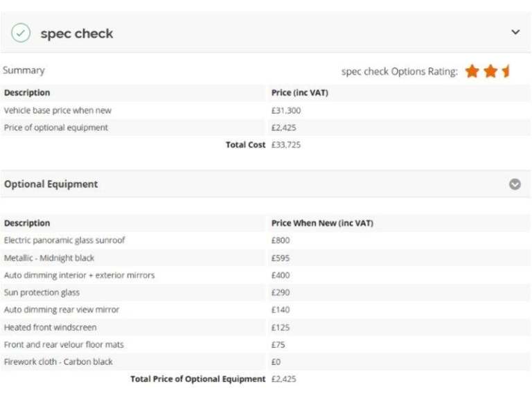The image size is (532, 399).
Task: Click the £0 cloth price
Action: 276,362
